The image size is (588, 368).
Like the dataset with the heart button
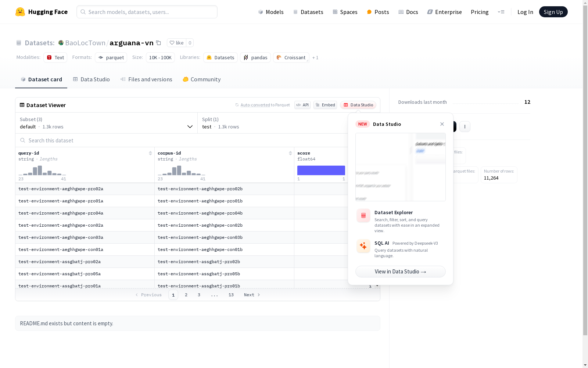click(x=176, y=43)
